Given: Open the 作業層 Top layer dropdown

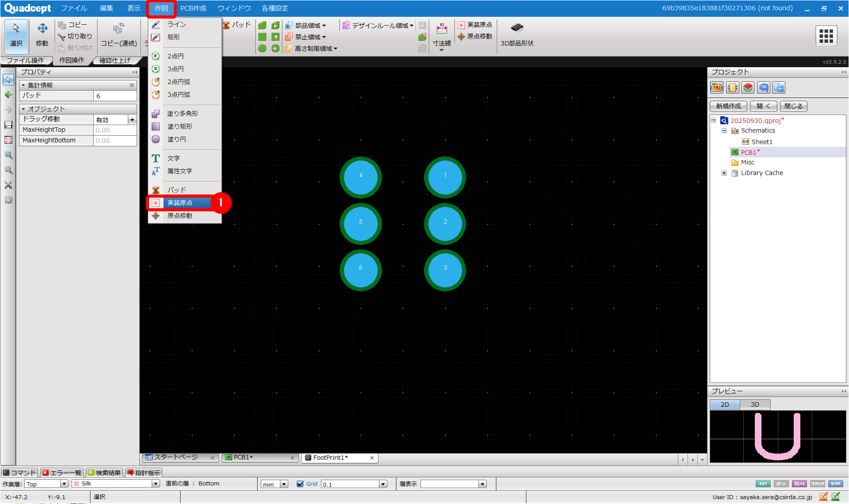Looking at the screenshot, I should [x=64, y=484].
